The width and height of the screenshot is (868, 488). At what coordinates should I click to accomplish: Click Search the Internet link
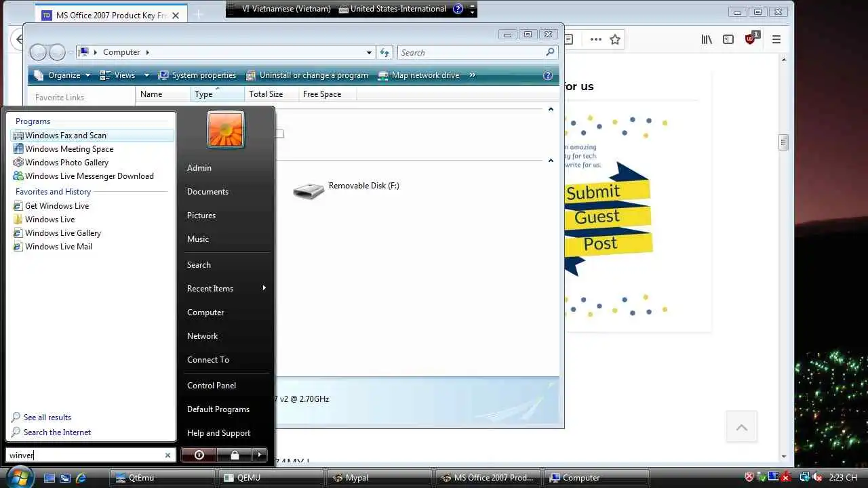pos(57,432)
